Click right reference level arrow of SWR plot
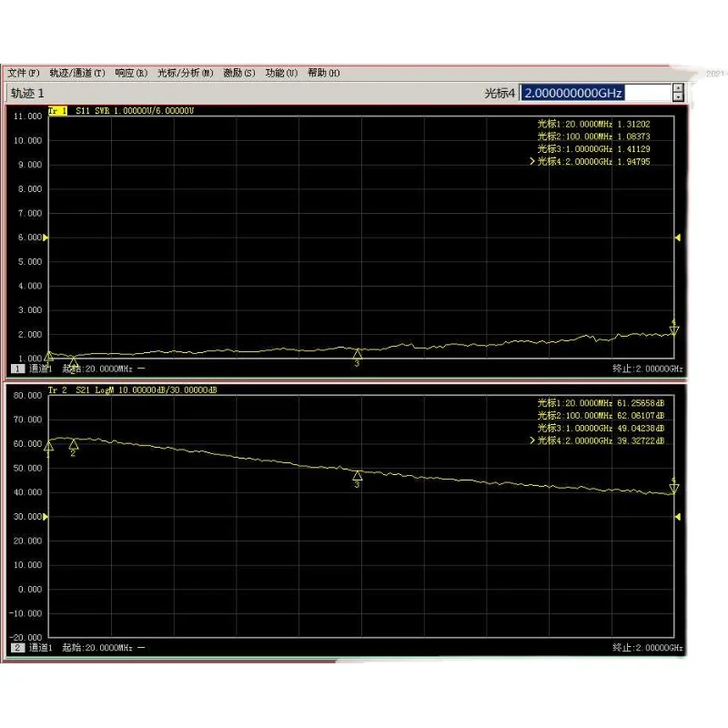This screenshot has height=728, width=728. tap(678, 238)
